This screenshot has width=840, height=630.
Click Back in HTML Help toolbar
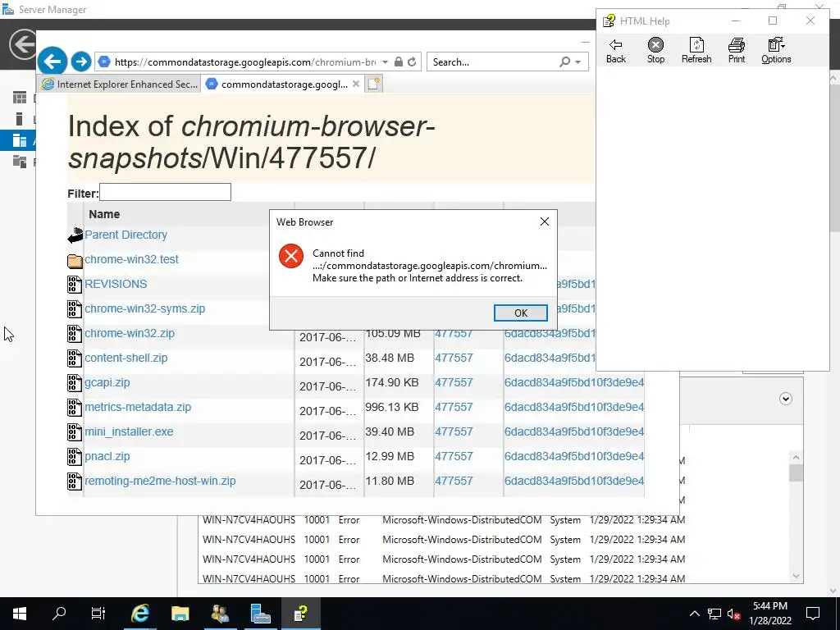[x=615, y=51]
